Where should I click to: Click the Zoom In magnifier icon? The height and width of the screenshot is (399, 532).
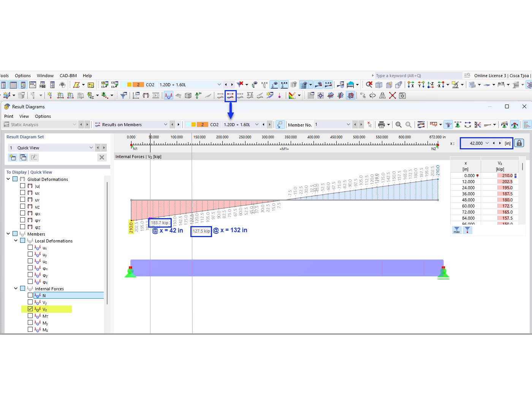click(x=398, y=124)
